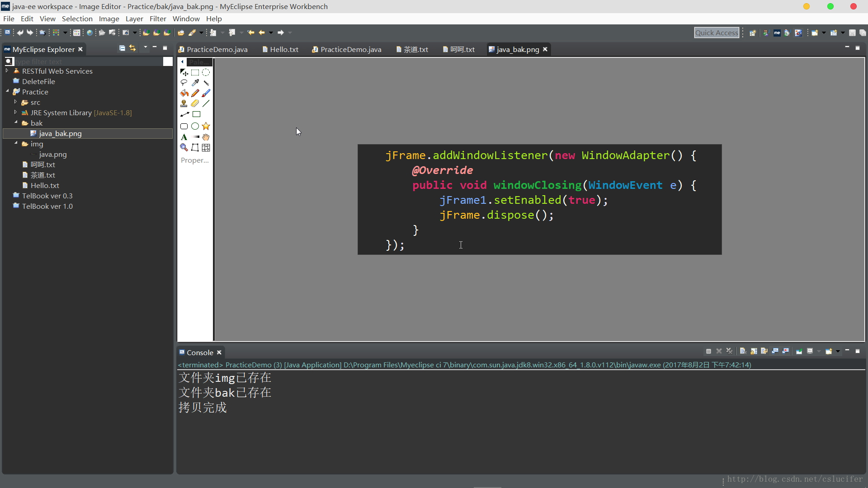This screenshot has height=488, width=868.
Task: Click Quick Access input field
Action: 717,32
